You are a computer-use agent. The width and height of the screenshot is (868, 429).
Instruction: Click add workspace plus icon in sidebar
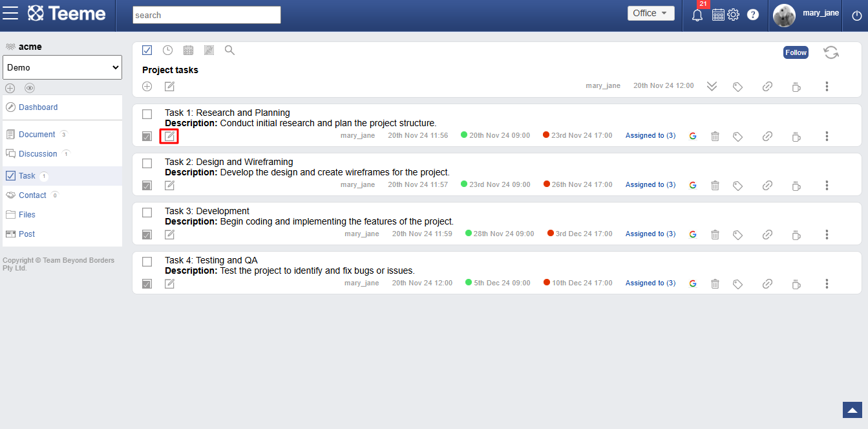[x=10, y=88]
